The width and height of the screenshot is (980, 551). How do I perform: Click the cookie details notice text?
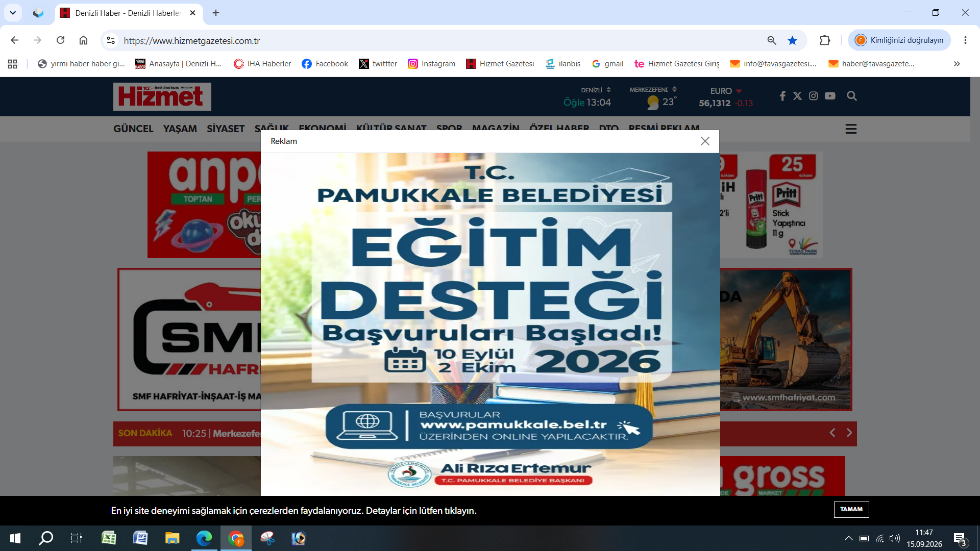(x=293, y=511)
